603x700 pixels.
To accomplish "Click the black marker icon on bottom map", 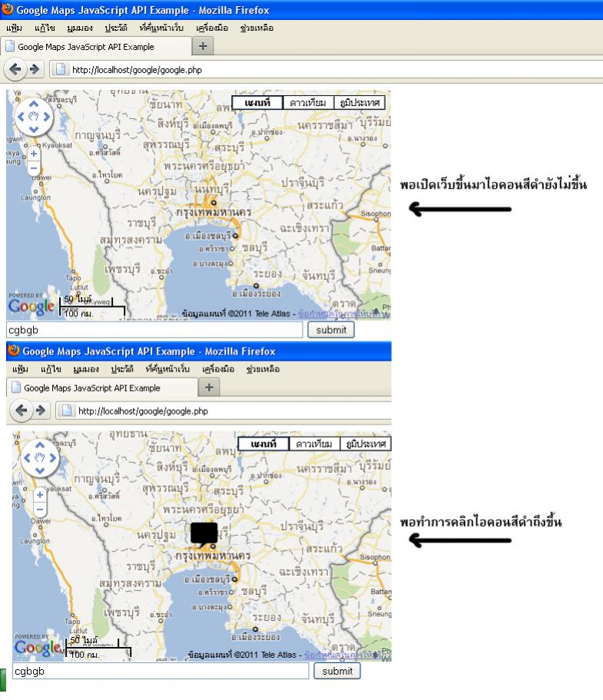I will [204, 533].
